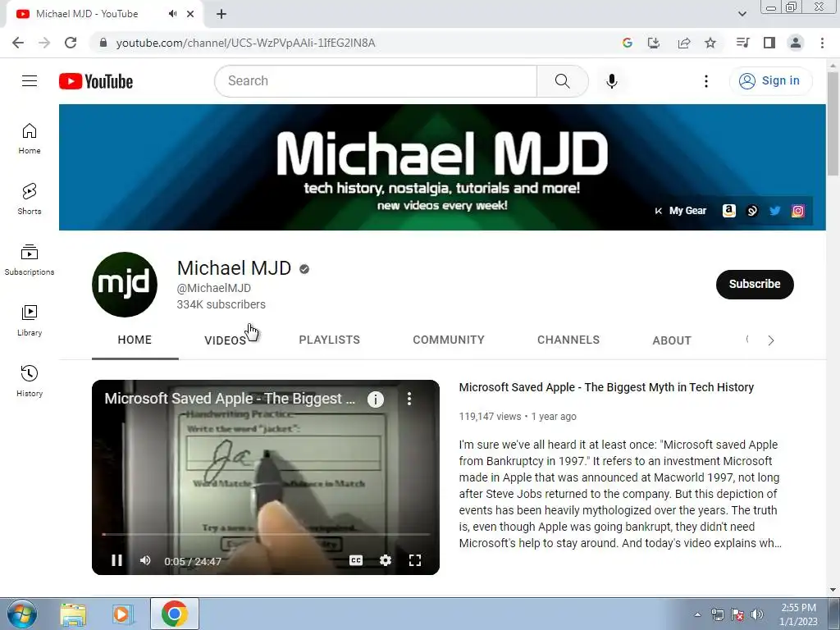Screen dimensions: 840x630
Task: Open YouTube settings three-dot menu
Action: click(706, 81)
